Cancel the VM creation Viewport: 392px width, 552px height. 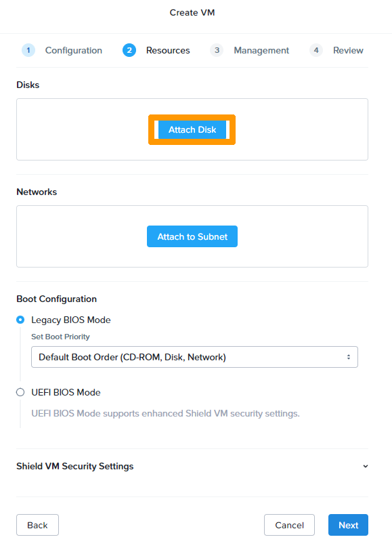289,525
